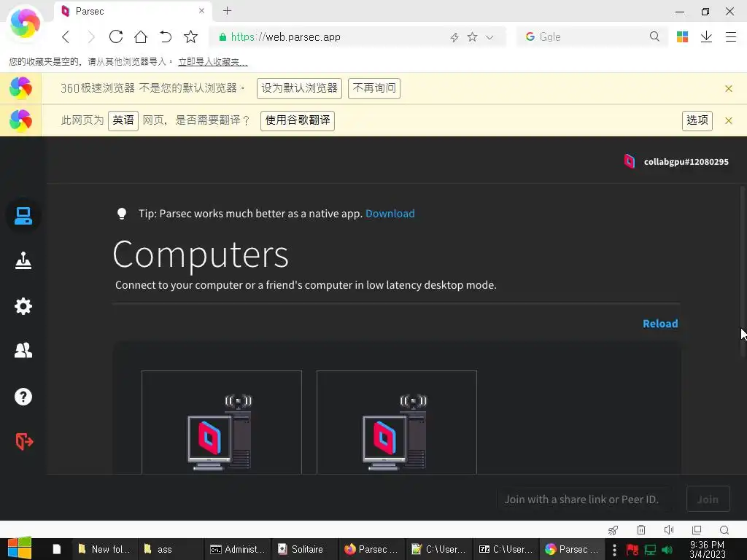Switch to the 7z C:\User taskbar window
Screen dimensions: 747x560
pyautogui.click(x=506, y=549)
